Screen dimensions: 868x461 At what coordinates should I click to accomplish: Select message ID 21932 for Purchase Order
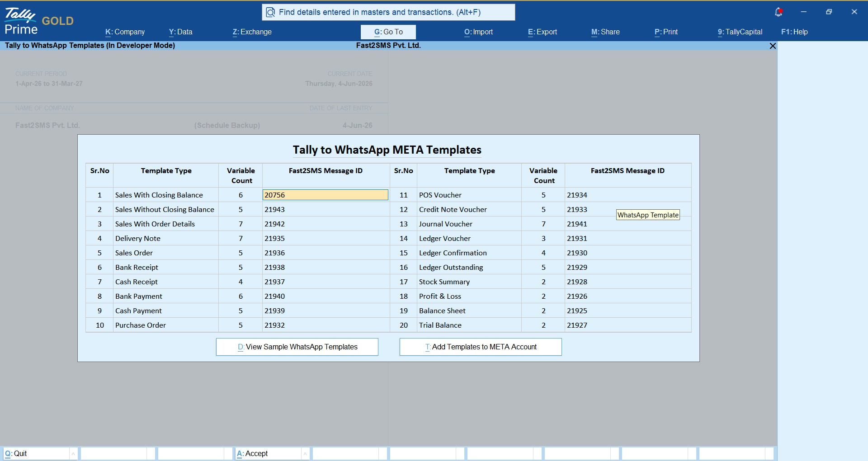325,325
